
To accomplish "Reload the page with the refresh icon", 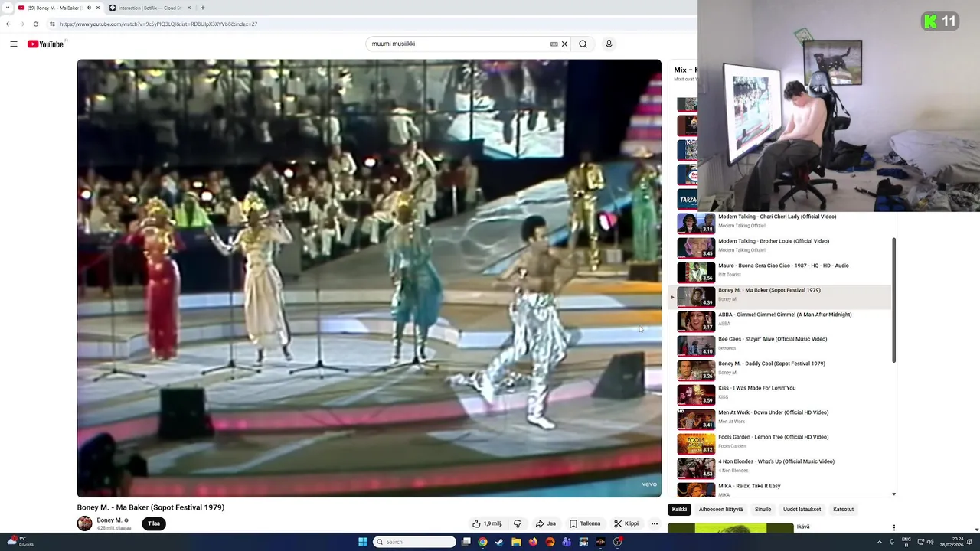I will click(35, 24).
